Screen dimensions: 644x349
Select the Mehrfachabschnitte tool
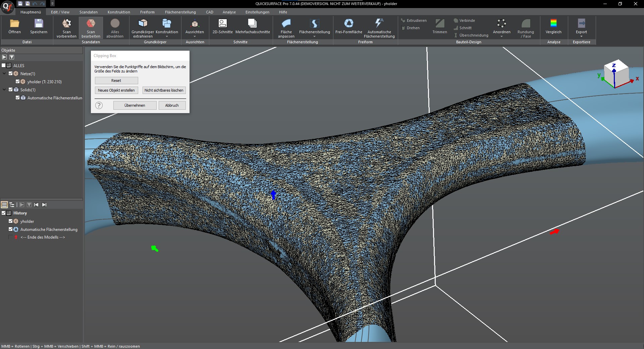coord(252,23)
